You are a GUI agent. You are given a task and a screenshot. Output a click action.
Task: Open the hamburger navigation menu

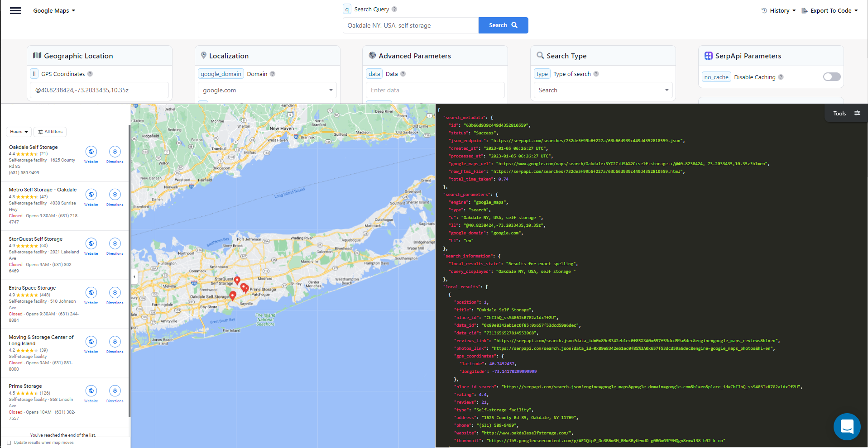[x=15, y=10]
